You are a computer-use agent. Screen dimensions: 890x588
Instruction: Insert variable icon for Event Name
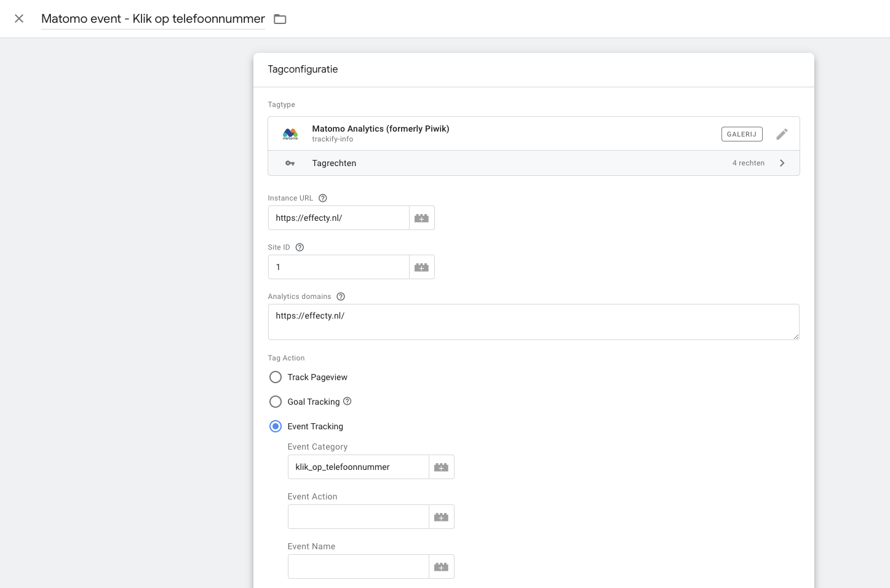pyautogui.click(x=442, y=566)
